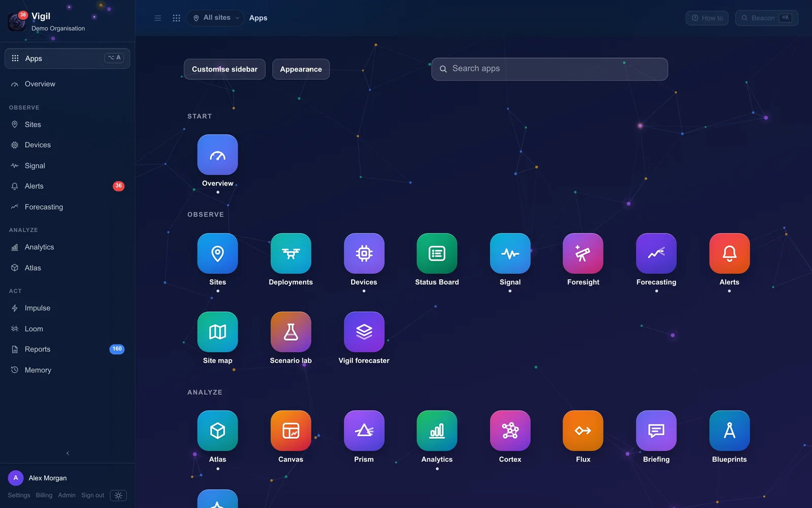The height and width of the screenshot is (508, 812).
Task: Open the Vigil forecaster app
Action: coord(364,332)
